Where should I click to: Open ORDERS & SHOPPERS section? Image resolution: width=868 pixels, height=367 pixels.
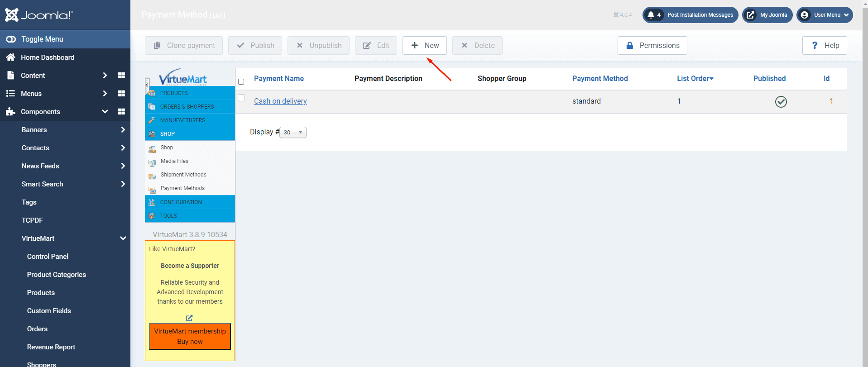(x=190, y=107)
